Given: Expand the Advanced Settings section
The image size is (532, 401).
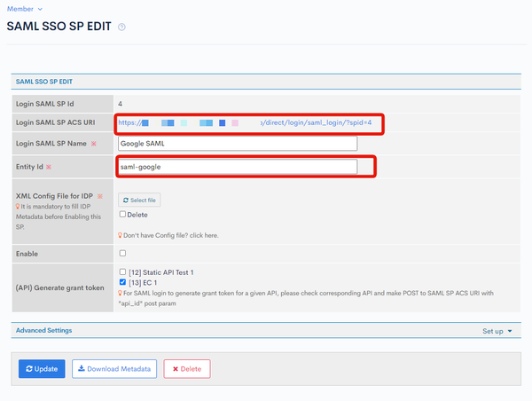Looking at the screenshot, I should [x=43, y=330].
